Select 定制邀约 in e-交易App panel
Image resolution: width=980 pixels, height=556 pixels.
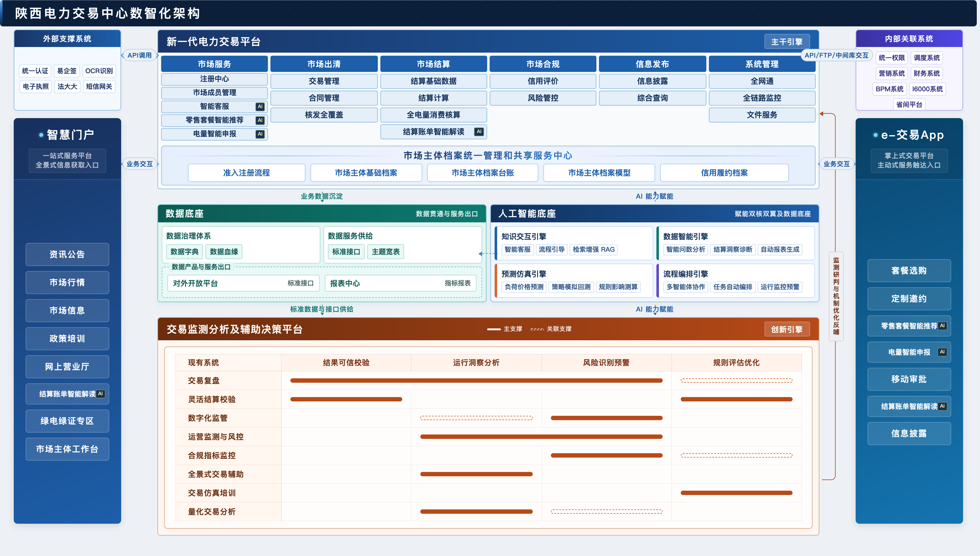(x=909, y=299)
